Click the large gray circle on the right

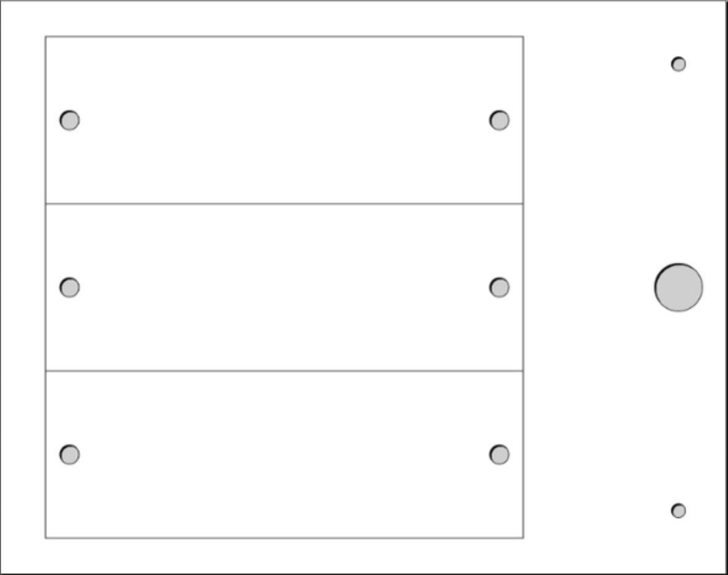(x=678, y=287)
